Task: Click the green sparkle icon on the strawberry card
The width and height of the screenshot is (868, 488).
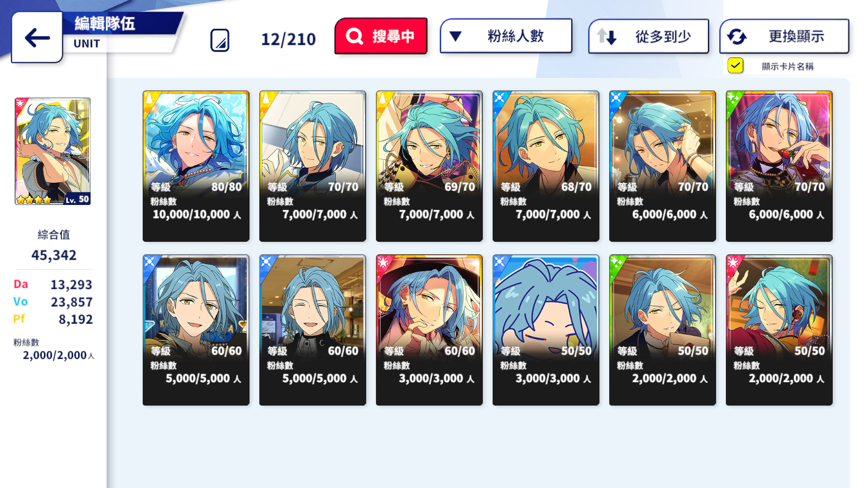Action: coord(733,98)
